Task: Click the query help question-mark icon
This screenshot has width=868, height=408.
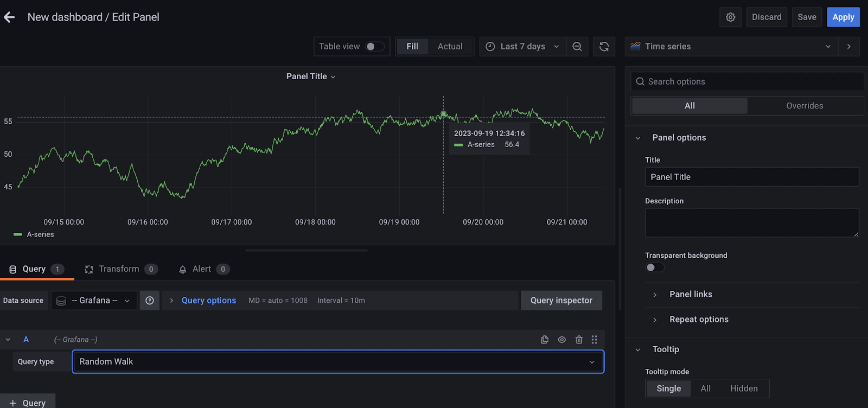Action: click(150, 301)
